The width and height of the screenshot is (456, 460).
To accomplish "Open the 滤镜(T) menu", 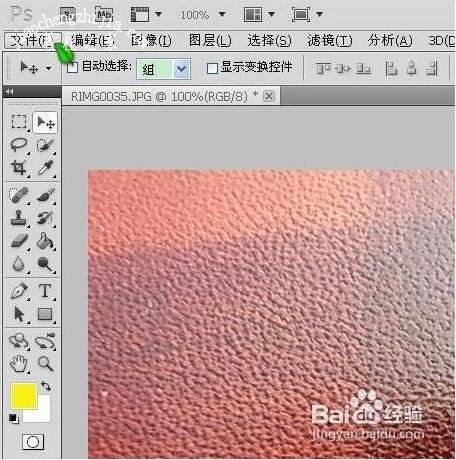I will pyautogui.click(x=329, y=41).
